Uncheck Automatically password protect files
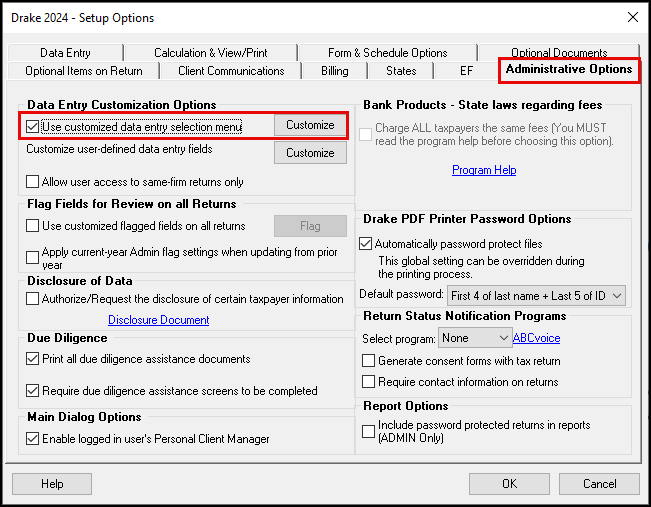The height and width of the screenshot is (507, 651). (x=365, y=243)
